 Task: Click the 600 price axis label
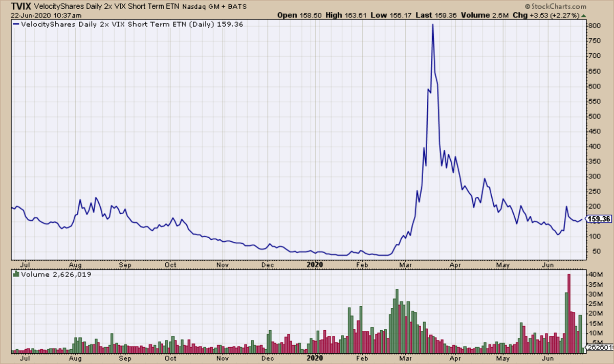tap(594, 86)
